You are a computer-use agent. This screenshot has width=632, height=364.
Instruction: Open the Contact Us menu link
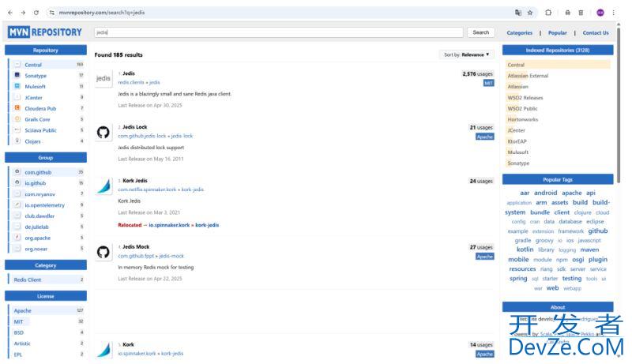pyautogui.click(x=596, y=32)
